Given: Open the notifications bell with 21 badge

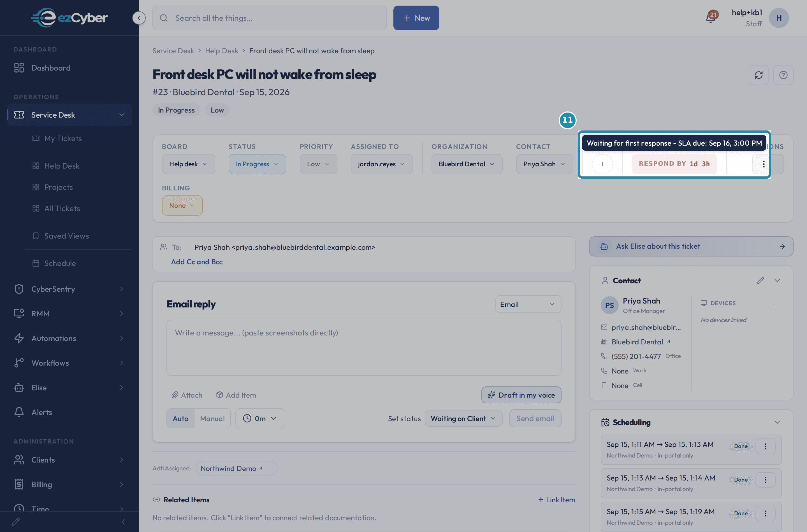Looking at the screenshot, I should 711,17.
